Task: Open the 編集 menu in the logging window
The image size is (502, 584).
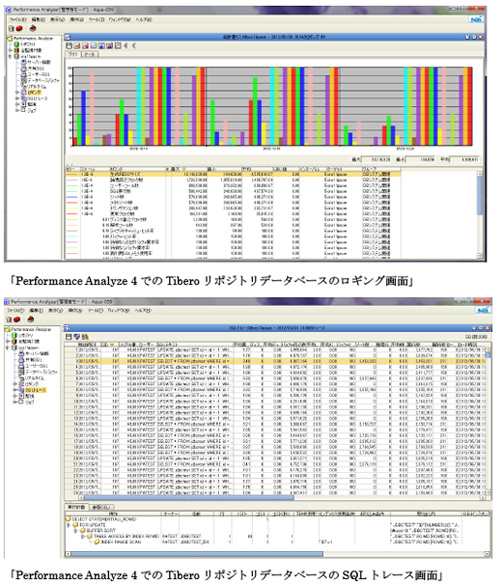Action: point(38,19)
